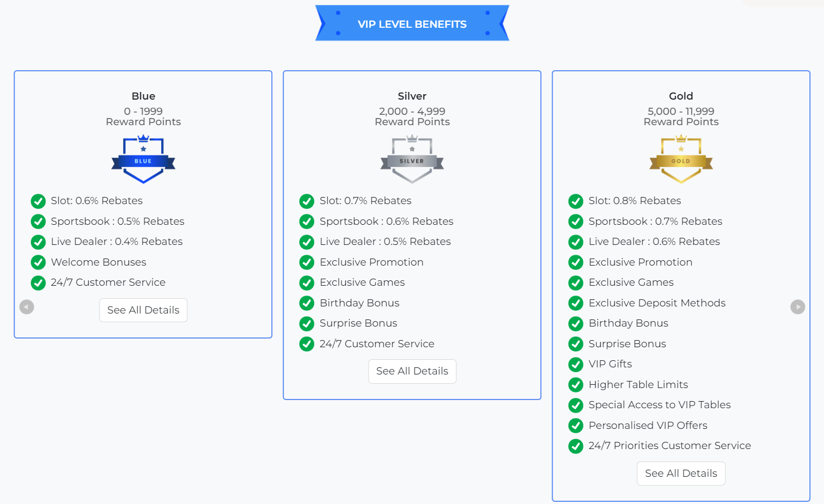Image resolution: width=824 pixels, height=504 pixels.
Task: Click the Blue tier 0 - 1999 points range
Action: (x=143, y=111)
